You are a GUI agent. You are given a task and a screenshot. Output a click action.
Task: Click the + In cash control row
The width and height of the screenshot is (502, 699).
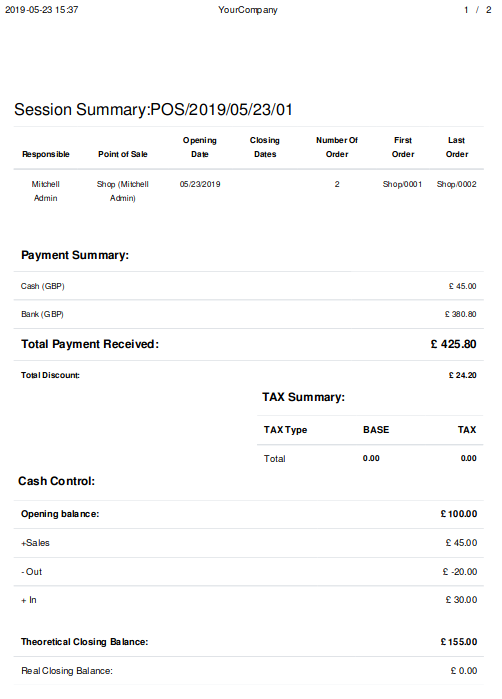point(249,600)
